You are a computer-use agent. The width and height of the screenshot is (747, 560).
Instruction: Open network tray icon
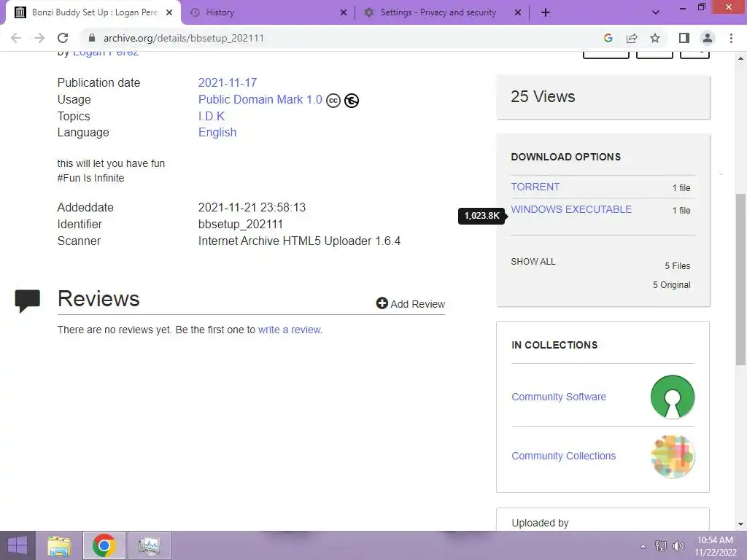pos(661,545)
